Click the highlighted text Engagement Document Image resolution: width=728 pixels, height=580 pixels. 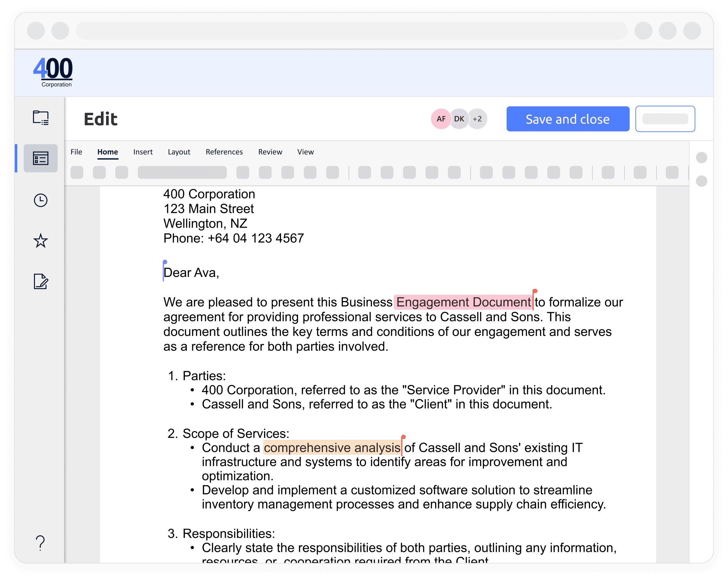click(463, 302)
